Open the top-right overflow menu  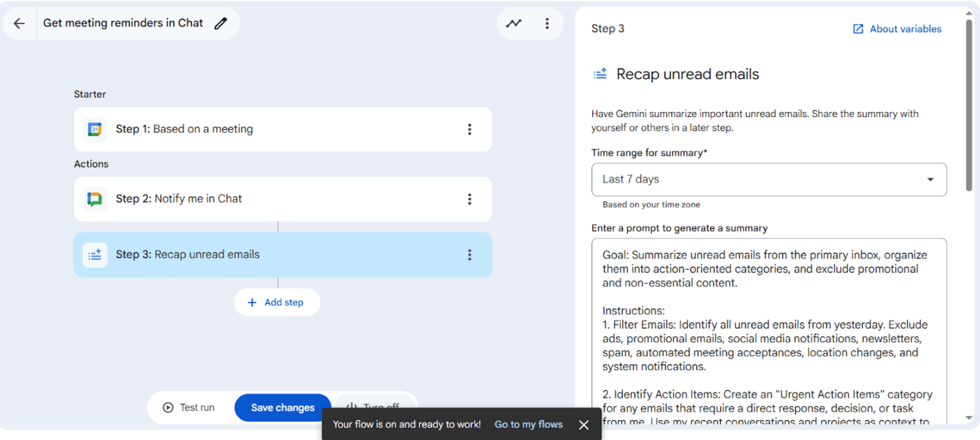tap(547, 23)
